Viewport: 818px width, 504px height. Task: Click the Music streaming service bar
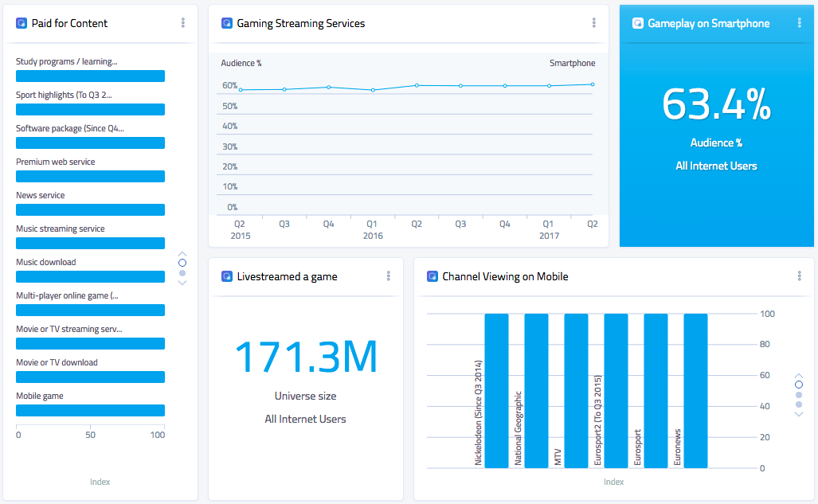pyautogui.click(x=90, y=244)
